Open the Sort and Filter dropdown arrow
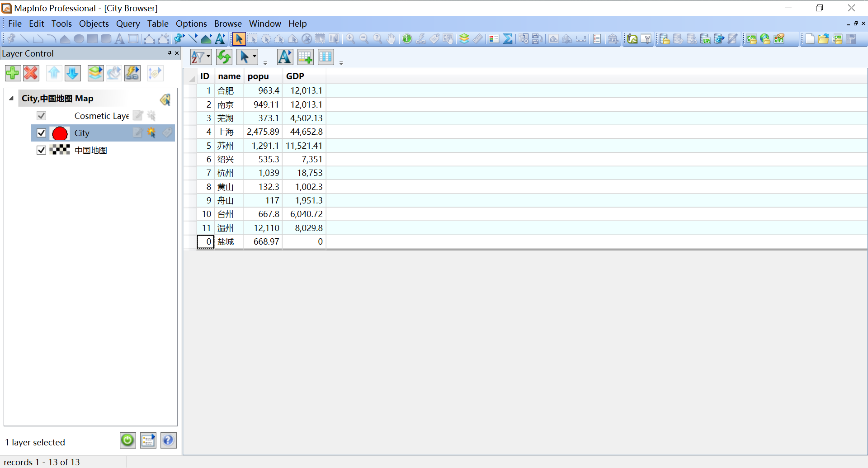This screenshot has height=468, width=868. pyautogui.click(x=208, y=57)
